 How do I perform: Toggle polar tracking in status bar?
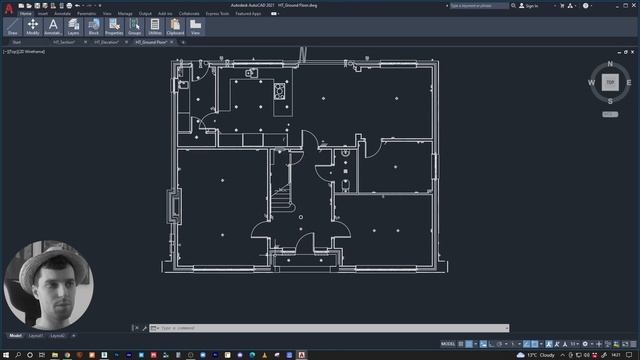click(500, 344)
